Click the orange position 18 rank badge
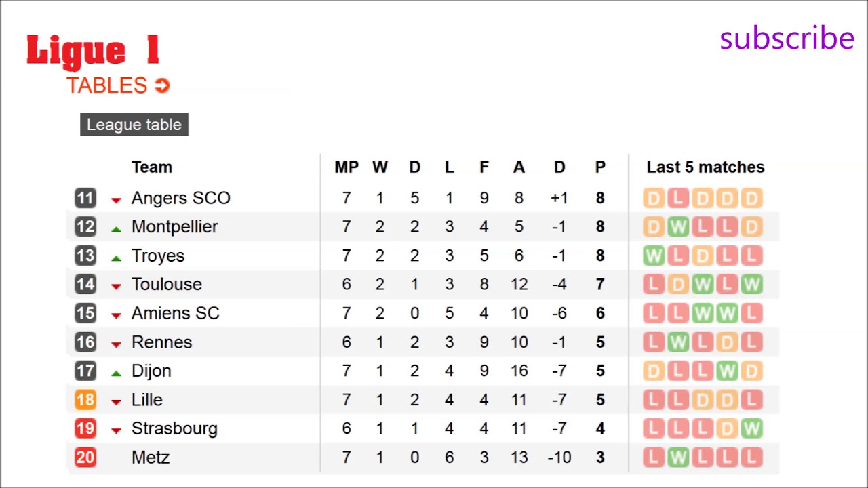The height and width of the screenshot is (488, 868). pyautogui.click(x=85, y=400)
